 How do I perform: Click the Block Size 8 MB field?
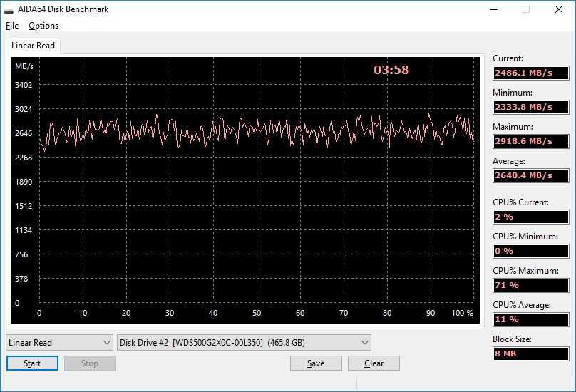click(x=530, y=354)
